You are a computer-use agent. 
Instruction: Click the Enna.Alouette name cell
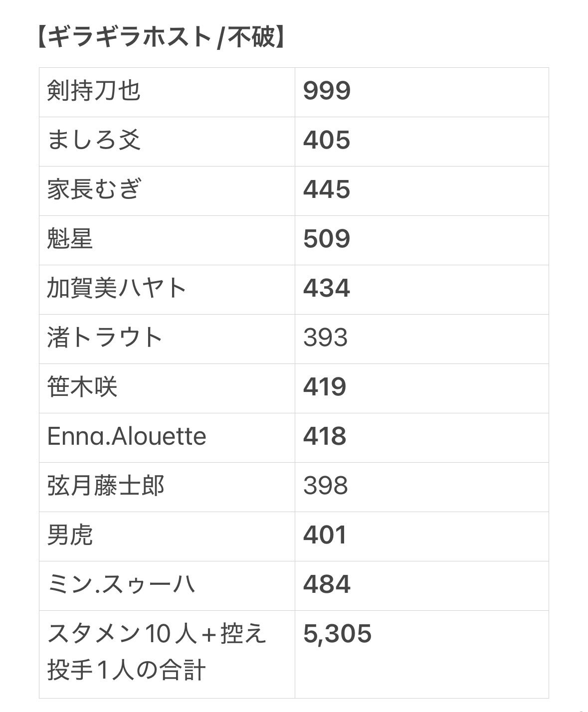pyautogui.click(x=167, y=438)
